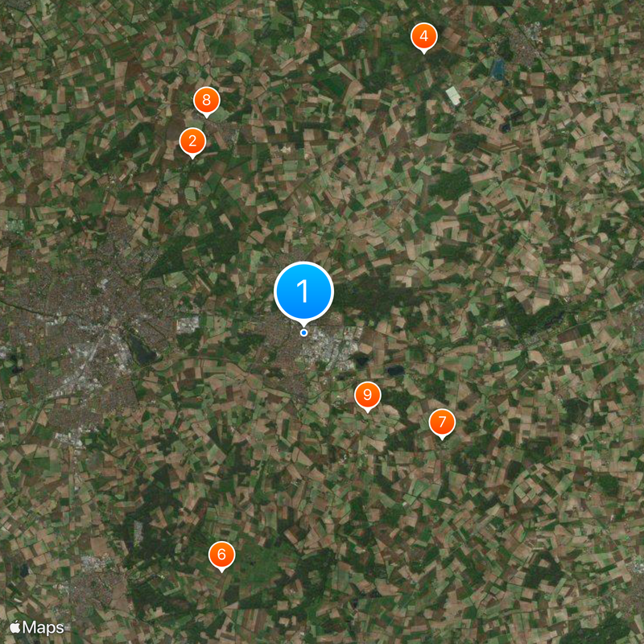Select the orange pin numbered 4
Viewport: 644px width, 644px height.
coord(424,37)
